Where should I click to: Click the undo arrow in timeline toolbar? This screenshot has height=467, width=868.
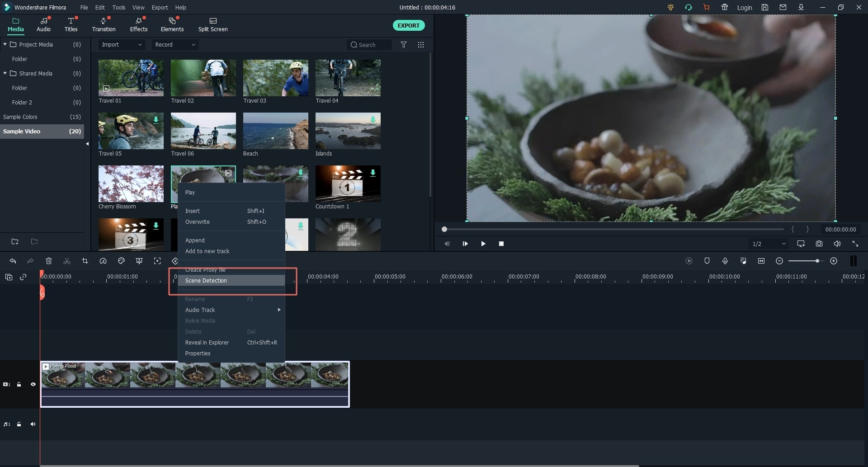coord(13,261)
